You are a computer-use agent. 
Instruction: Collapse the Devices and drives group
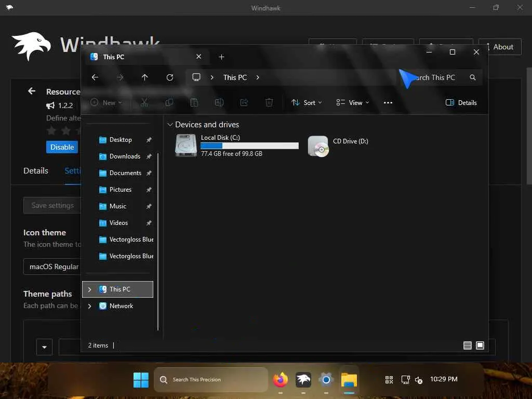(170, 125)
